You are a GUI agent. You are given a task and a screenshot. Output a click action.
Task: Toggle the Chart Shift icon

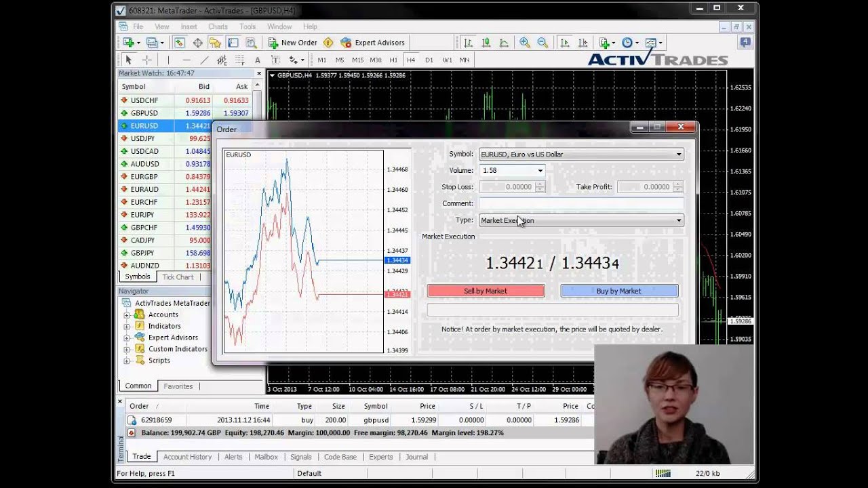tap(583, 43)
